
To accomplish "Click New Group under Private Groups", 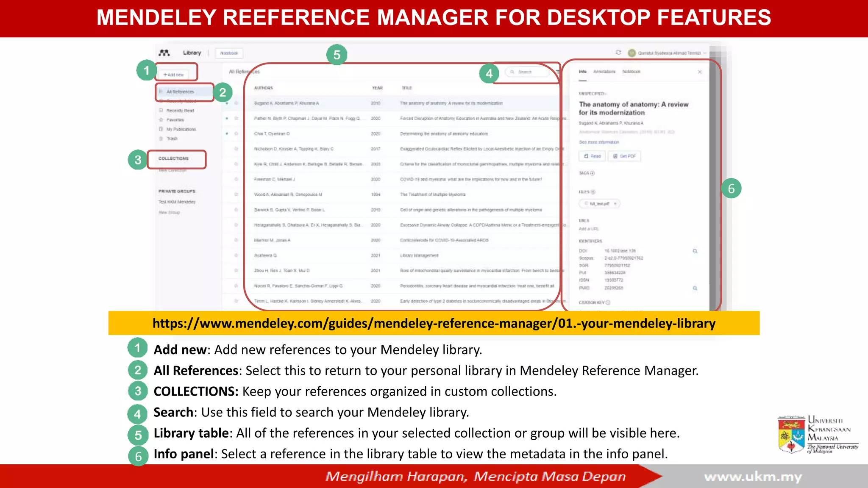I will point(169,213).
